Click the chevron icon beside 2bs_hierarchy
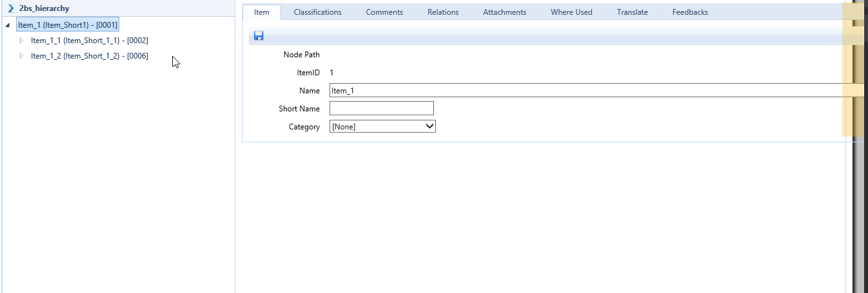 pos(10,8)
